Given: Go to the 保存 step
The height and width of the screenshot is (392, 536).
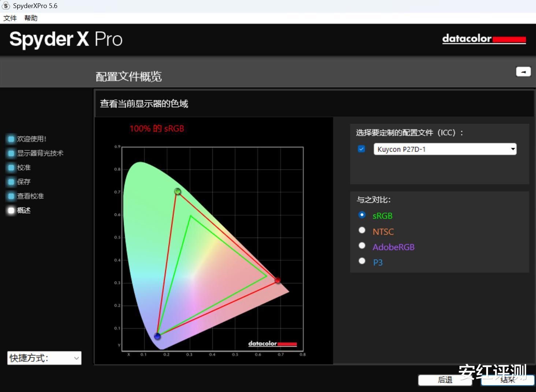Looking at the screenshot, I should tap(24, 182).
